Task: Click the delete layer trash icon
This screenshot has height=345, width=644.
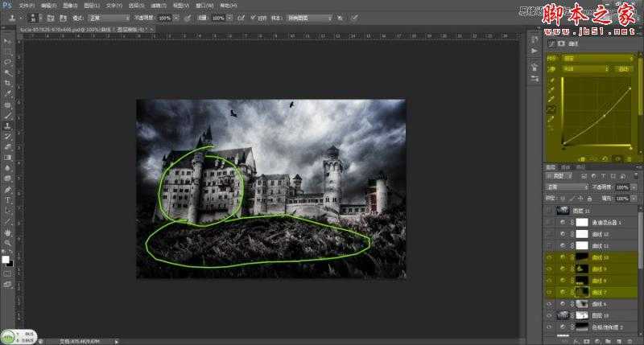Action: click(x=630, y=341)
